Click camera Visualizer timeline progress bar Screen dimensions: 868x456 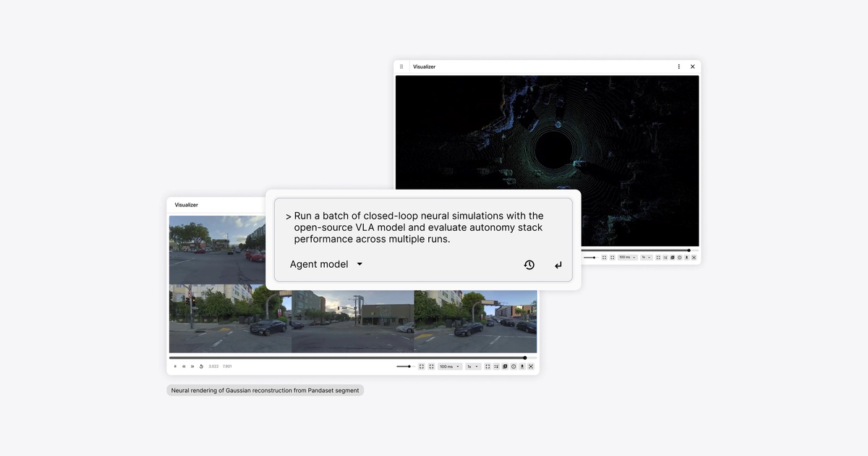click(353, 358)
